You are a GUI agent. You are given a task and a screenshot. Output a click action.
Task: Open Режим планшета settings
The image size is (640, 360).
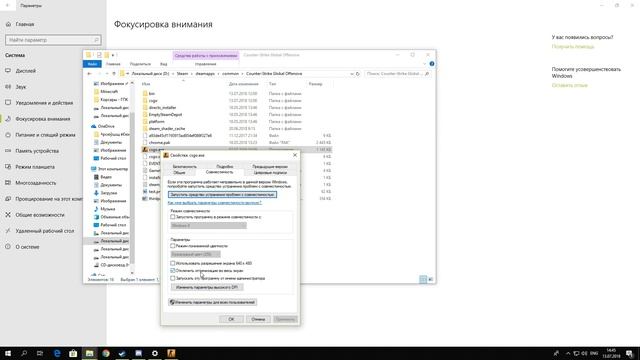point(35,167)
